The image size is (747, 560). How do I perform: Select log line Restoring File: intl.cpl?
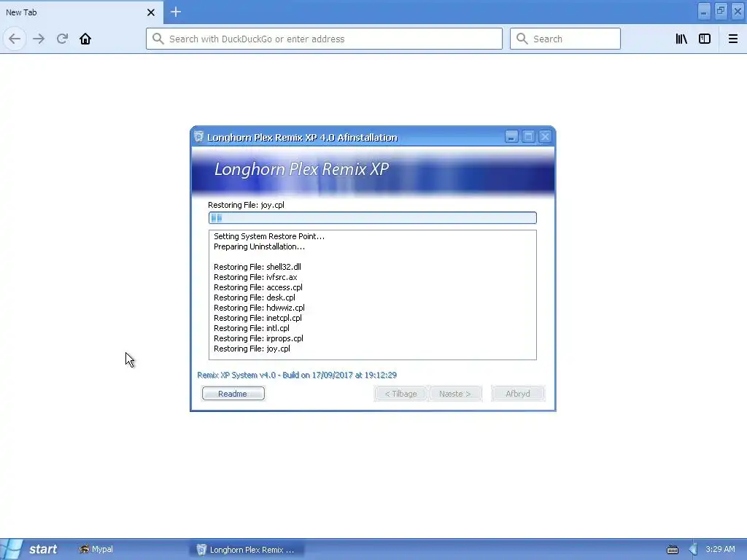tap(252, 329)
